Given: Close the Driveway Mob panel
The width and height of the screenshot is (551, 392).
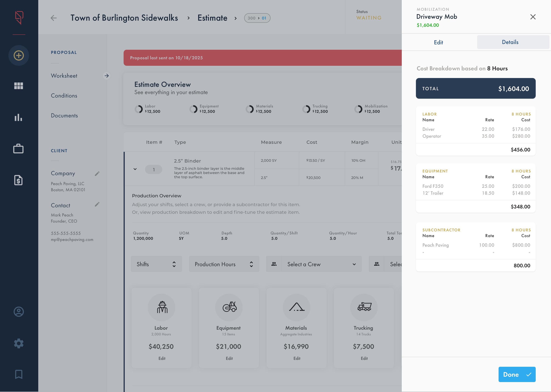Looking at the screenshot, I should (x=533, y=17).
